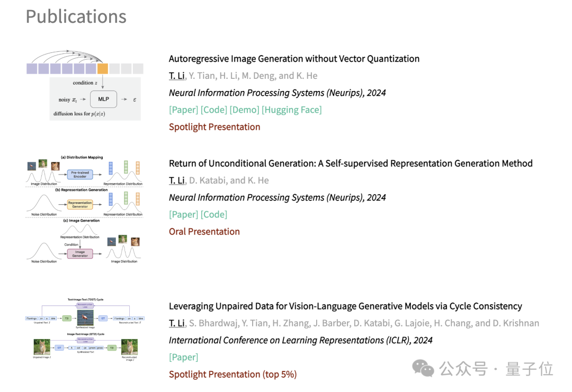Click the Oral Presentation label
Screen dimensions: 572x392
204,232
